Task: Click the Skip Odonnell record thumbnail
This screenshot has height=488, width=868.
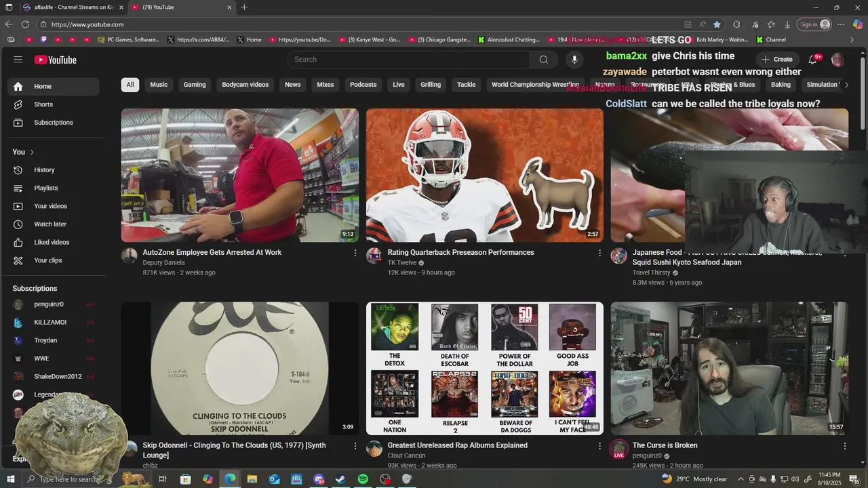Action: [x=239, y=368]
